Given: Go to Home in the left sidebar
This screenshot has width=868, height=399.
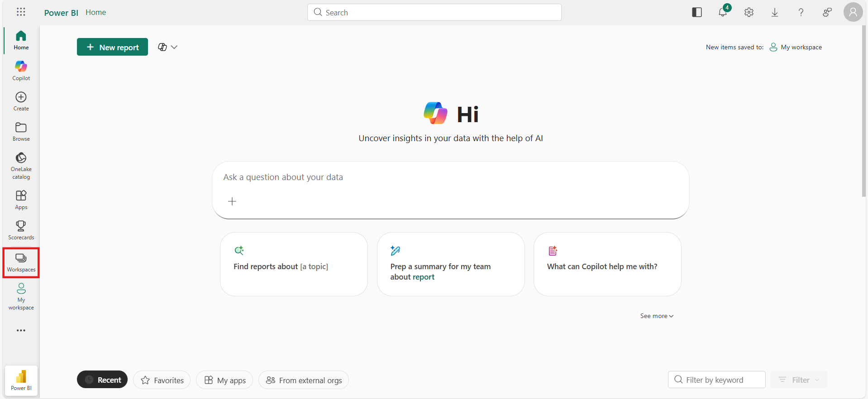Looking at the screenshot, I should 21,40.
